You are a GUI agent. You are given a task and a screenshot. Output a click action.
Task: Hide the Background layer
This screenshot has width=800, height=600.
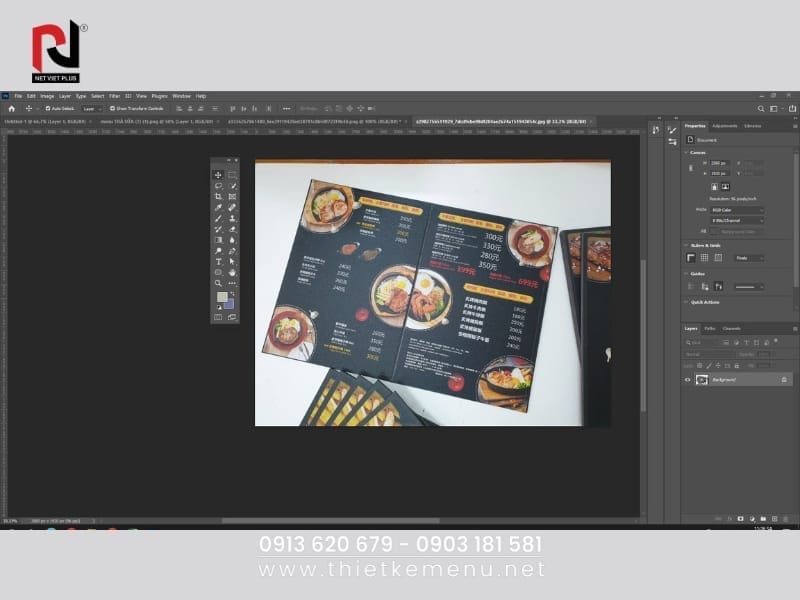(688, 379)
